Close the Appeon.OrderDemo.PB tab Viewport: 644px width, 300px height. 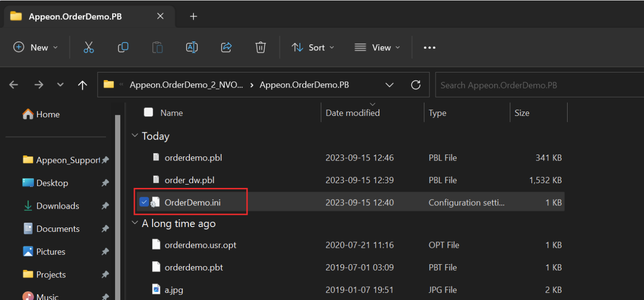click(x=160, y=16)
